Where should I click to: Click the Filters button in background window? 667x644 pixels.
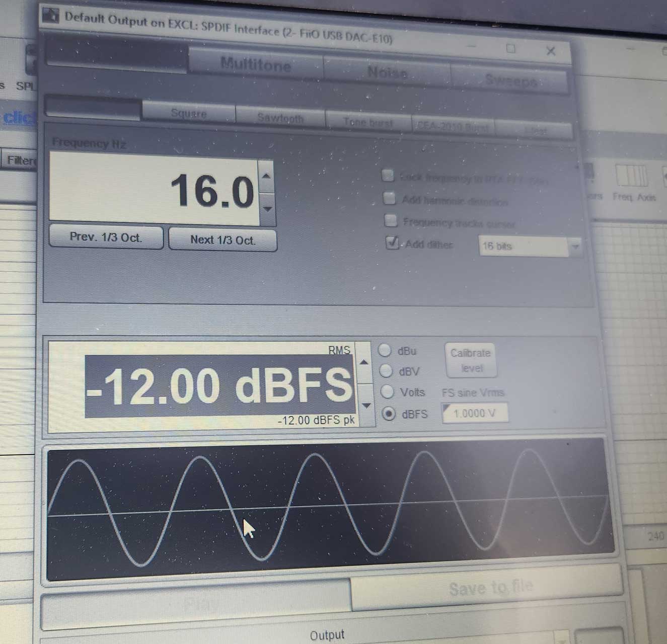point(20,160)
